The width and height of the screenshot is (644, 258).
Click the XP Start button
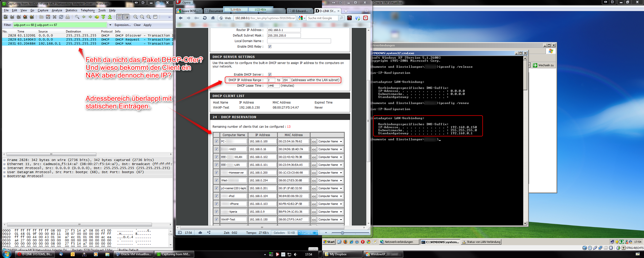click(329, 242)
